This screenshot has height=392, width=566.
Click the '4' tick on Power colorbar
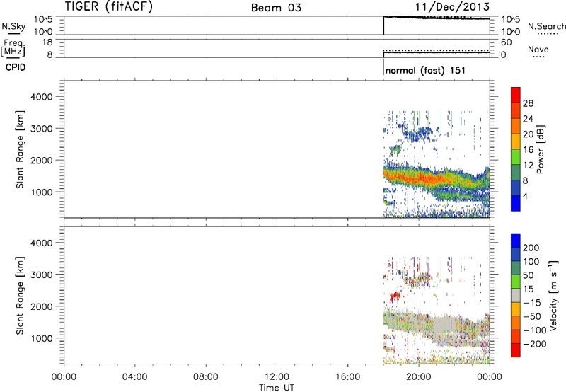point(525,197)
